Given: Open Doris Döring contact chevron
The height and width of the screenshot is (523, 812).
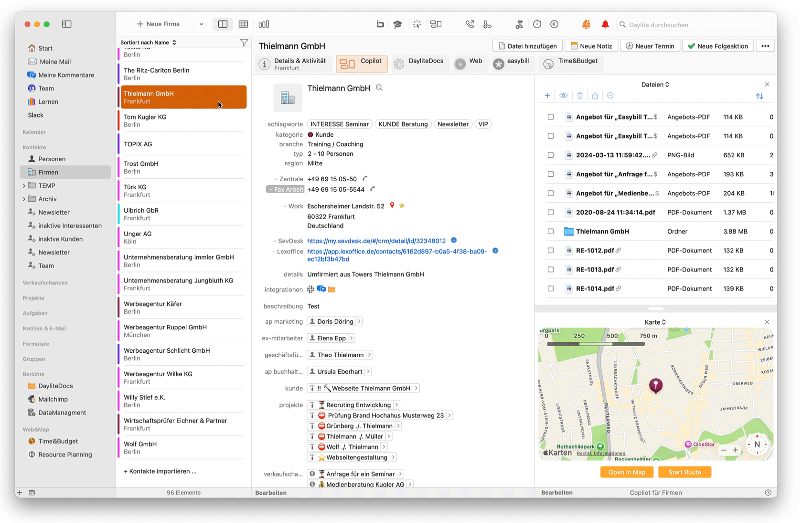Looking at the screenshot, I should [359, 321].
